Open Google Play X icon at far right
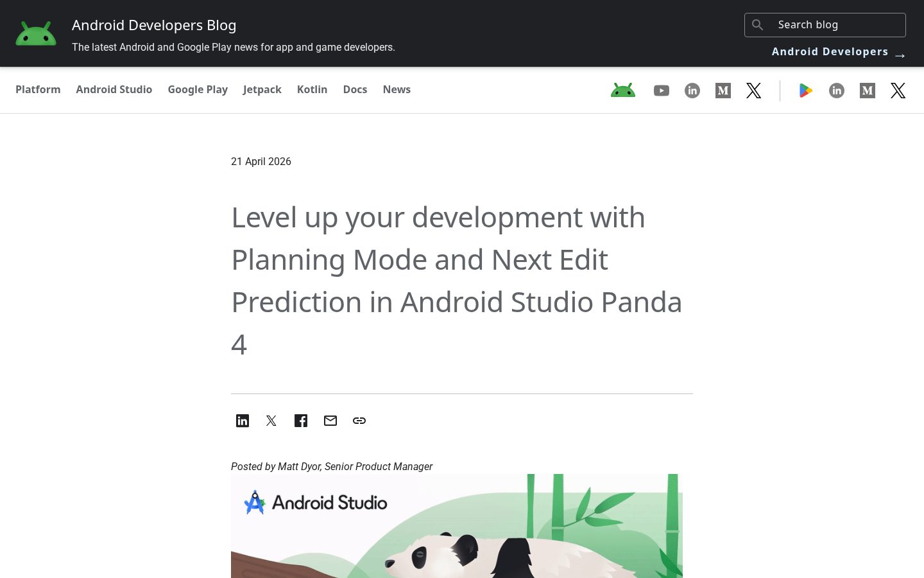This screenshot has width=924, height=578. coord(898,91)
